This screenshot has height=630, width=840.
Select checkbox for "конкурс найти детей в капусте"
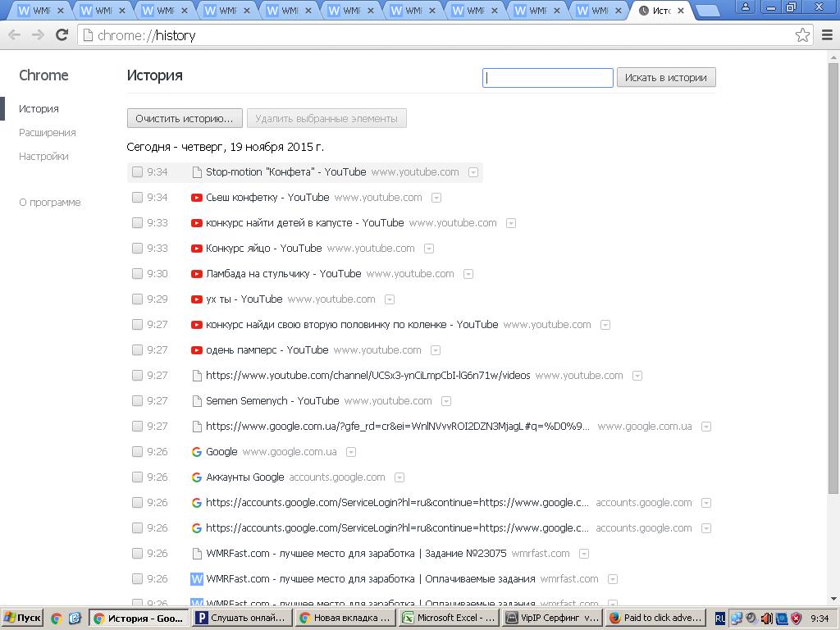click(137, 223)
